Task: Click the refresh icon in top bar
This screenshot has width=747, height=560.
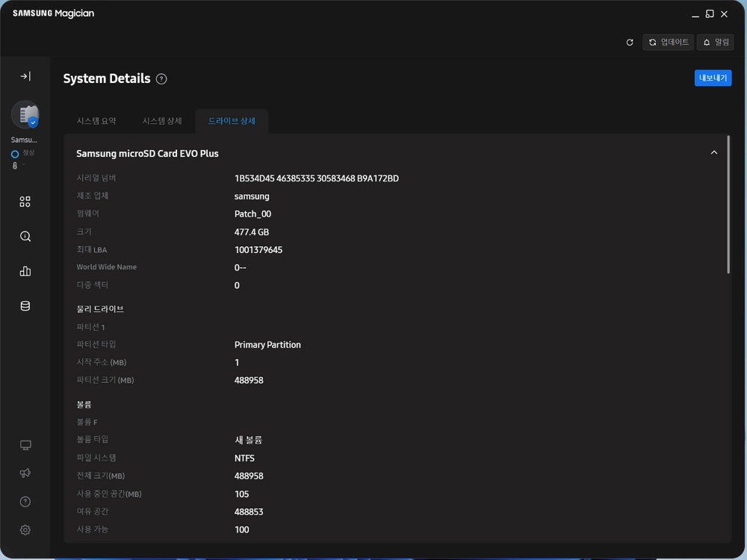Action: tap(630, 43)
